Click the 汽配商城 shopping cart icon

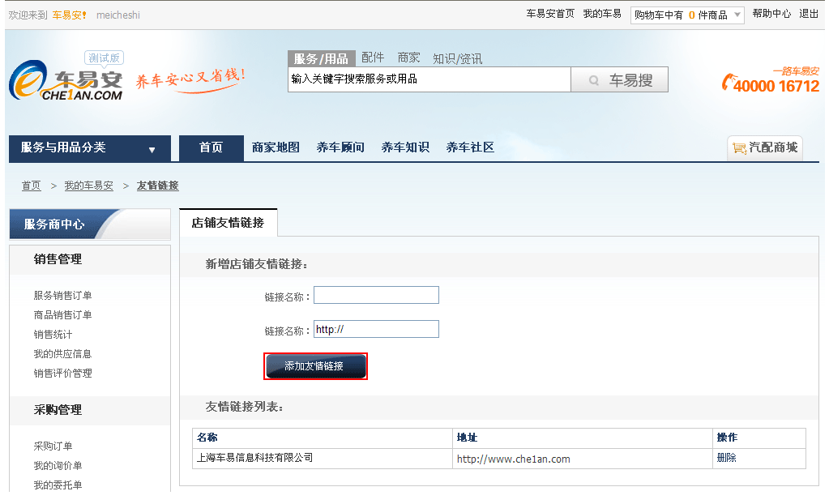pos(739,148)
